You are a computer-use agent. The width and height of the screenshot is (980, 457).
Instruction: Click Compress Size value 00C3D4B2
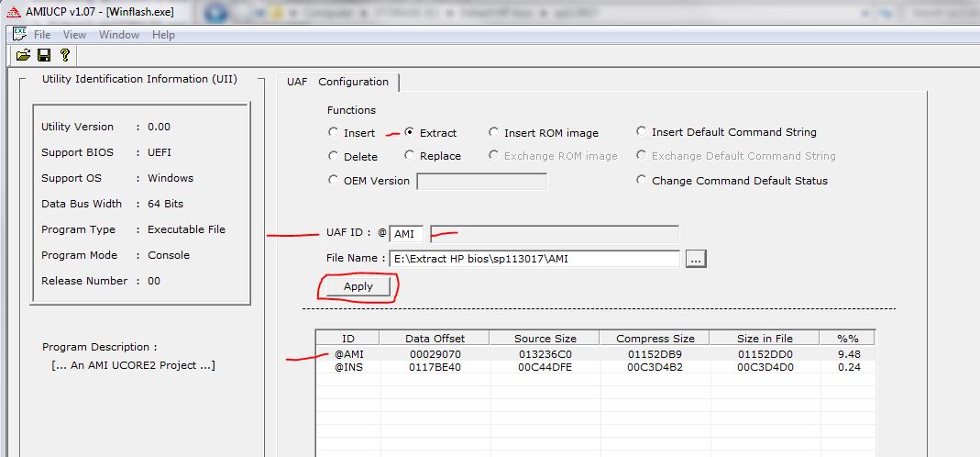point(655,367)
